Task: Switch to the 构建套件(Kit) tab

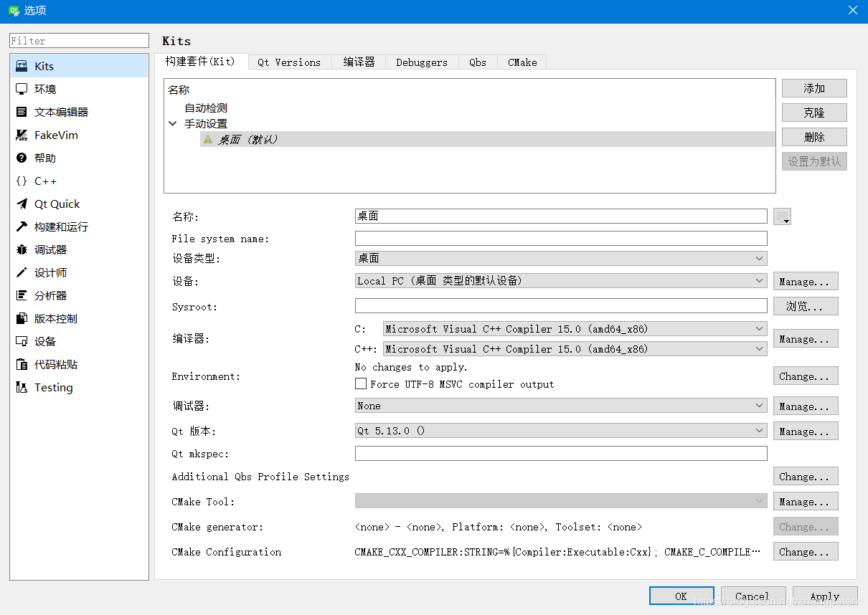Action: pyautogui.click(x=201, y=62)
